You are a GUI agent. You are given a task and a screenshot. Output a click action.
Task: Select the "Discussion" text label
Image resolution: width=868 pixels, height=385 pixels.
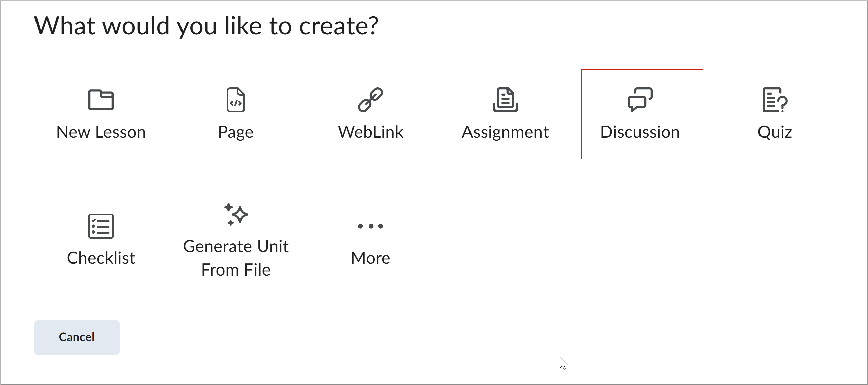point(640,132)
